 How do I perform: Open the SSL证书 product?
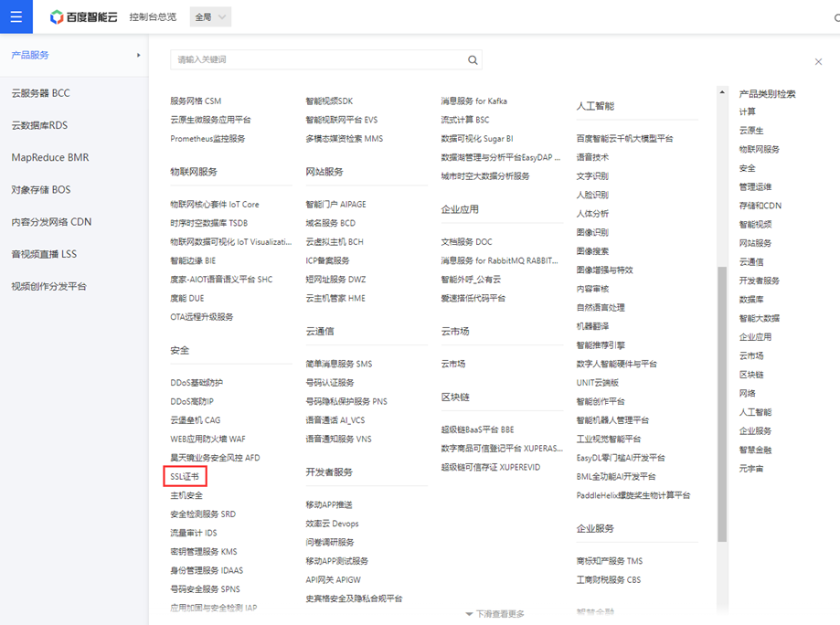coord(185,476)
